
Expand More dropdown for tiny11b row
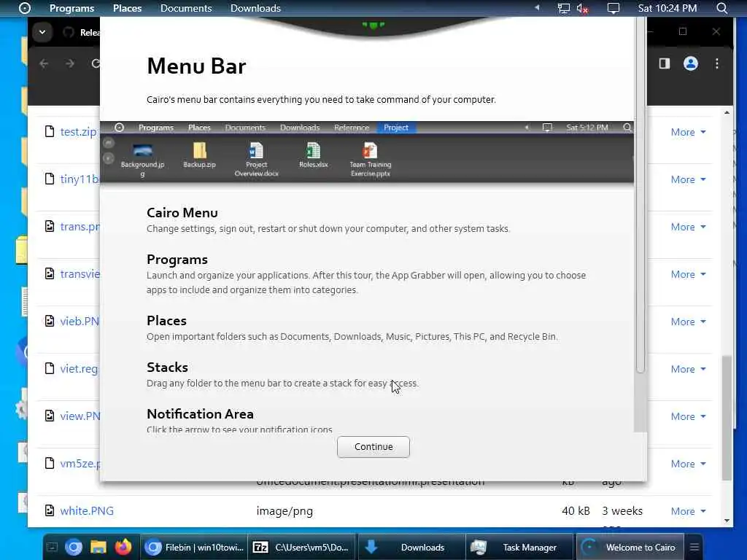[688, 179]
